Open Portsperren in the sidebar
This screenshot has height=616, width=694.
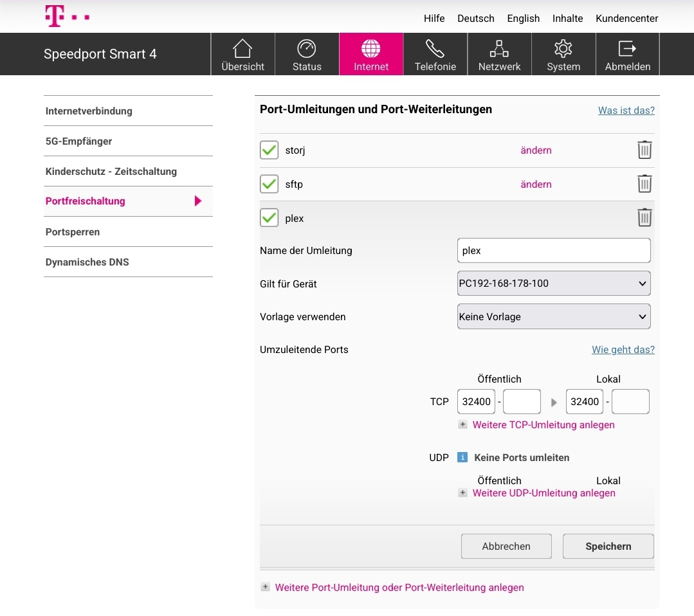(129, 232)
